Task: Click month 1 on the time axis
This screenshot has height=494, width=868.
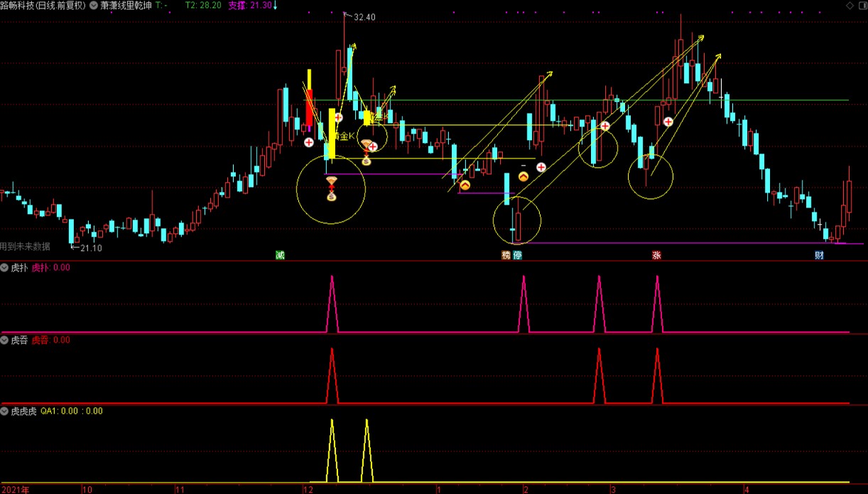Action: click(440, 489)
